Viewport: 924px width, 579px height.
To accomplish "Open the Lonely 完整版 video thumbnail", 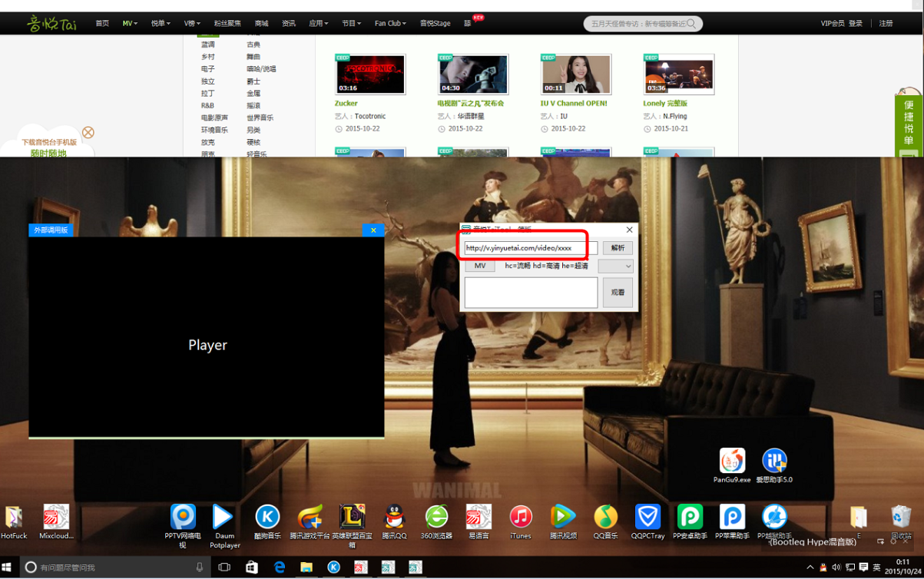I will coord(679,74).
